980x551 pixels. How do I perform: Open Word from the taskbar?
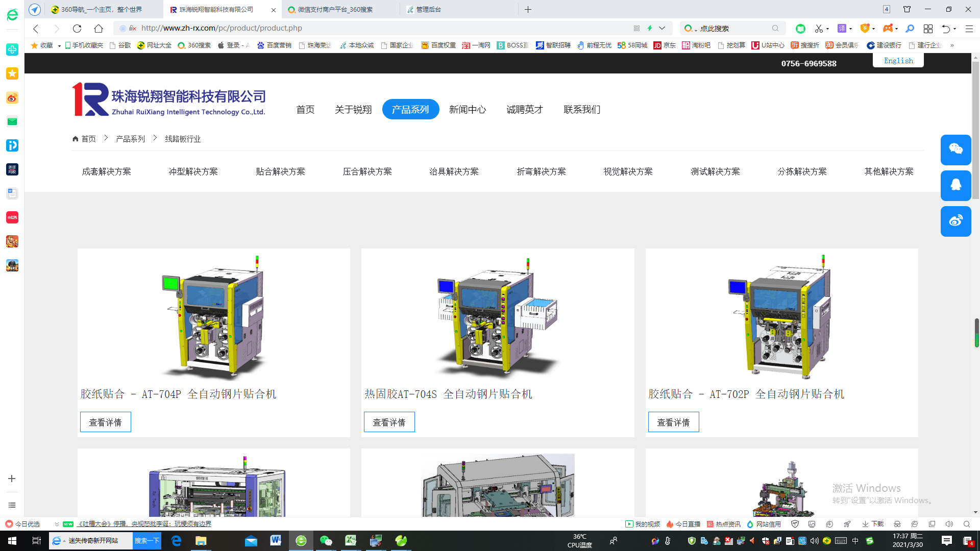[x=276, y=541]
